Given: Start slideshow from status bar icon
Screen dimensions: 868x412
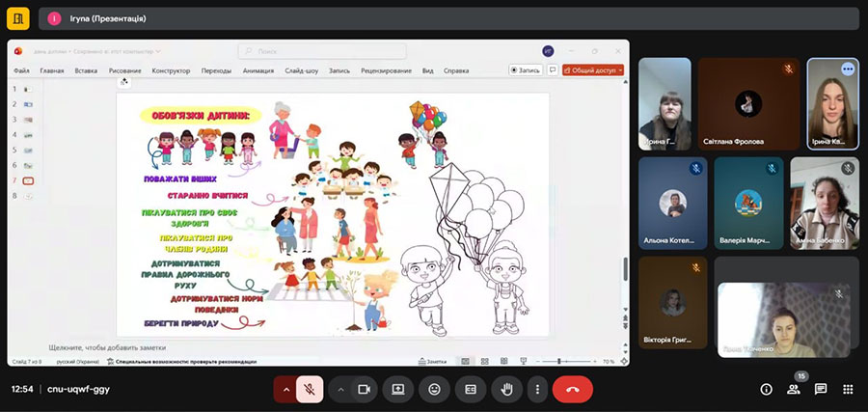Looking at the screenshot, I should [523, 362].
